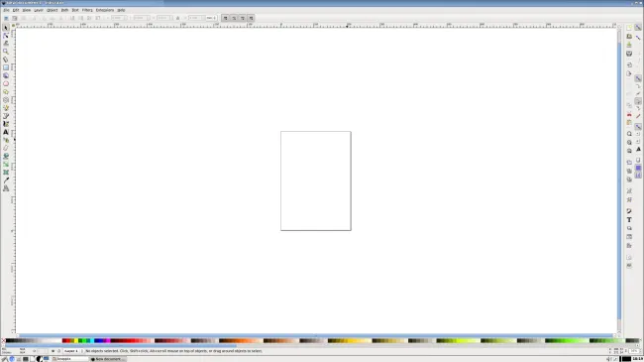Open the current layer dropdown
Image resolution: width=644 pixels, height=362 pixels.
(70, 351)
